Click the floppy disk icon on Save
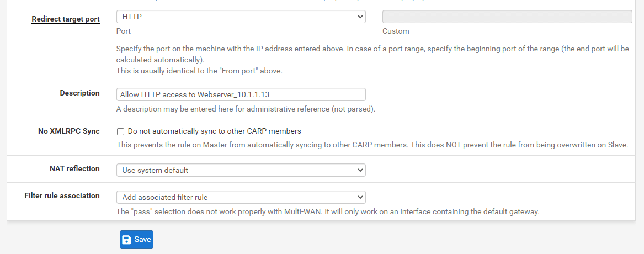Viewport: 644px width, 254px height. (127, 239)
